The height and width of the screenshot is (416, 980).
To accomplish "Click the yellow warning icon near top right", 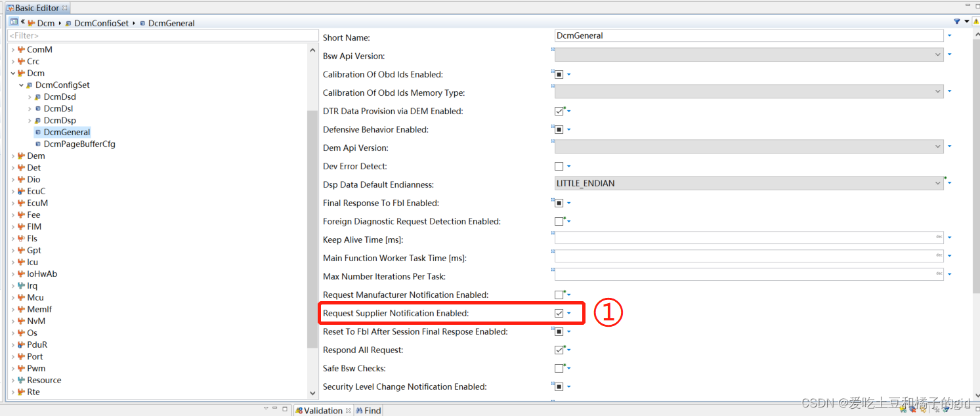I will [x=976, y=21].
